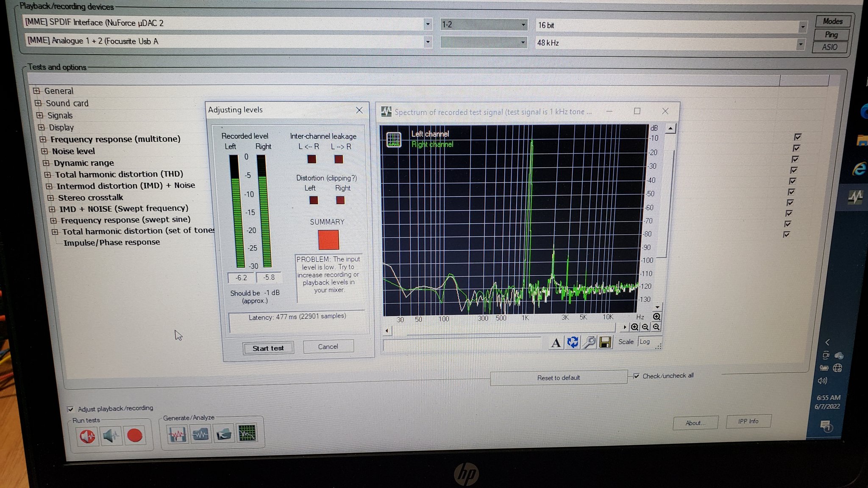Click the left scroll arrow below the spectrum graph
The width and height of the screenshot is (868, 488).
pos(387,331)
